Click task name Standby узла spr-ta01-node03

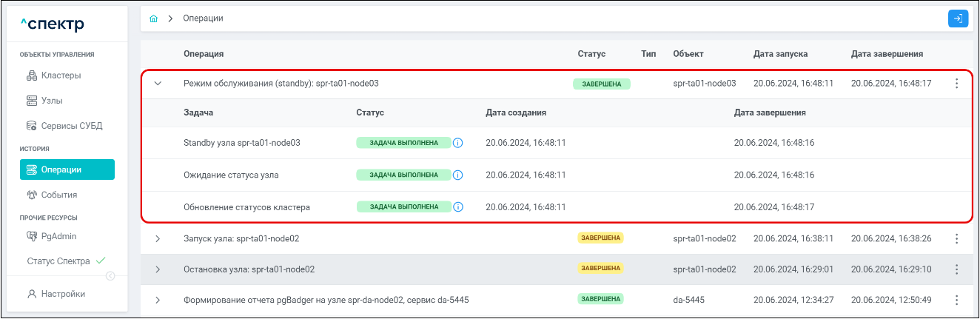pos(242,142)
